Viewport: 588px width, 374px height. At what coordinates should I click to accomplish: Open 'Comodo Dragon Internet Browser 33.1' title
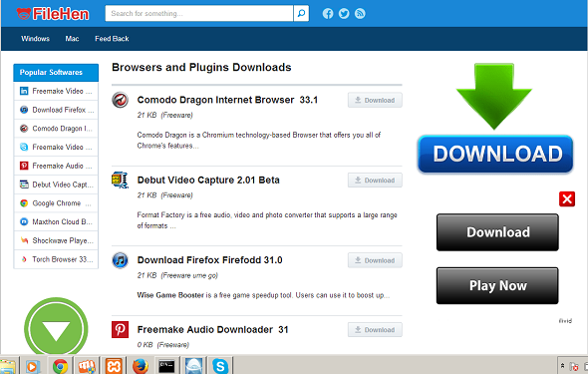pyautogui.click(x=227, y=100)
